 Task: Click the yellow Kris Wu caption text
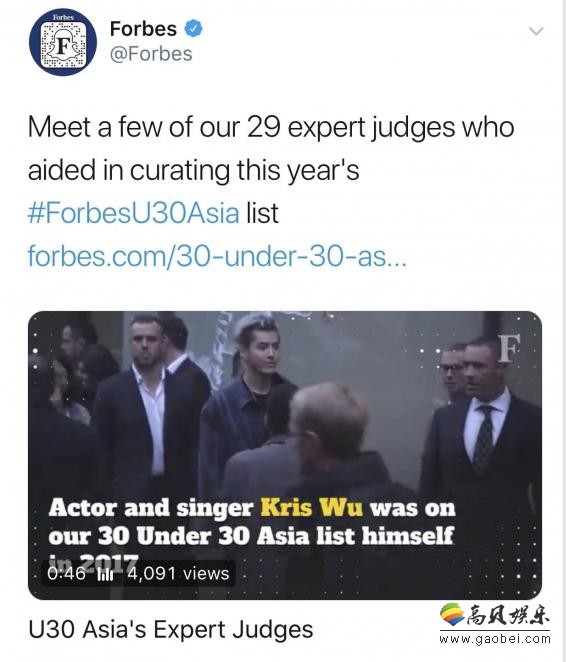tap(311, 507)
